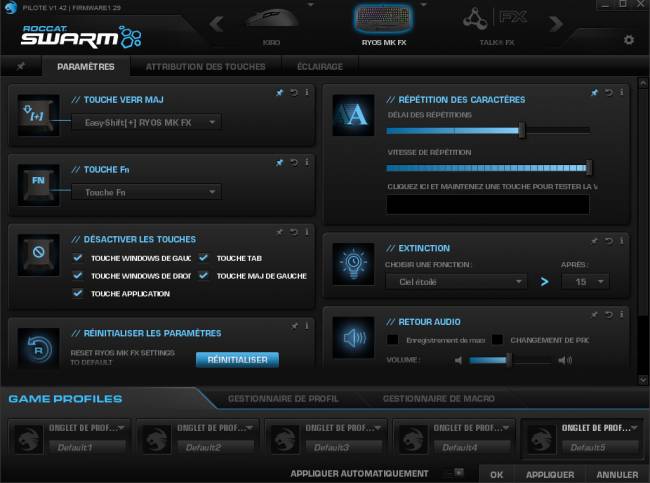
Task: Open Gestionnaire de macro tab
Action: click(x=439, y=399)
